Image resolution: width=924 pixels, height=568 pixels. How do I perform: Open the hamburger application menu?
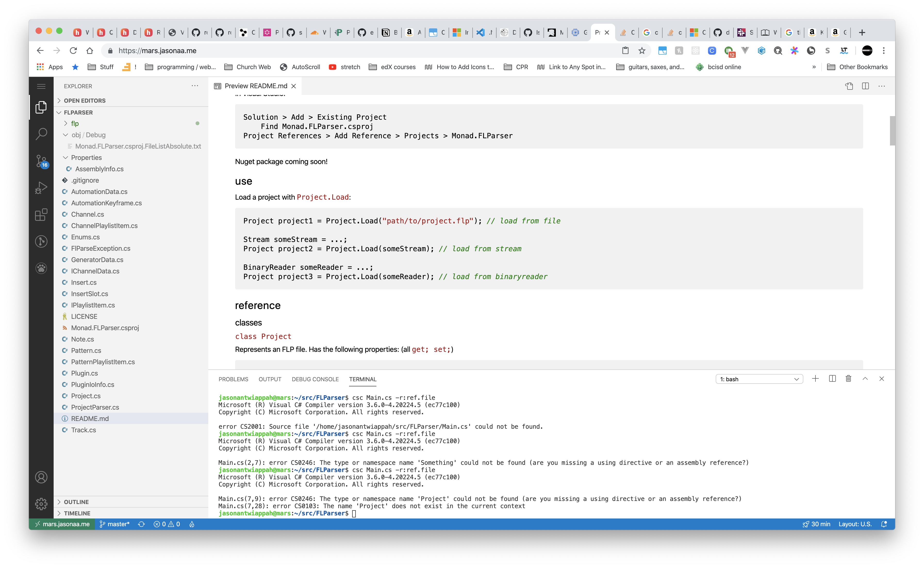41,86
